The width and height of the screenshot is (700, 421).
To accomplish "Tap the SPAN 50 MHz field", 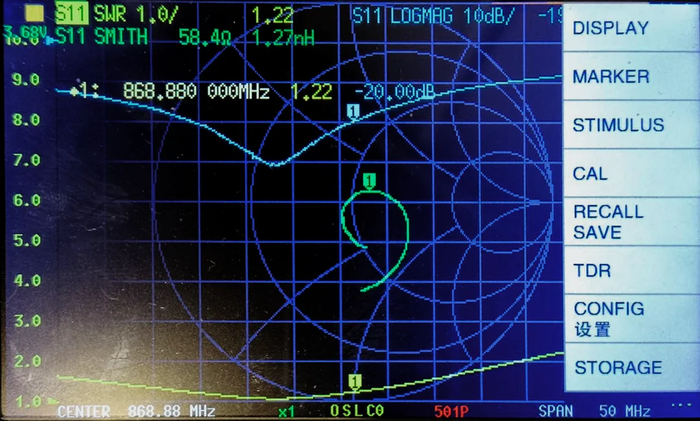I will tap(594, 411).
